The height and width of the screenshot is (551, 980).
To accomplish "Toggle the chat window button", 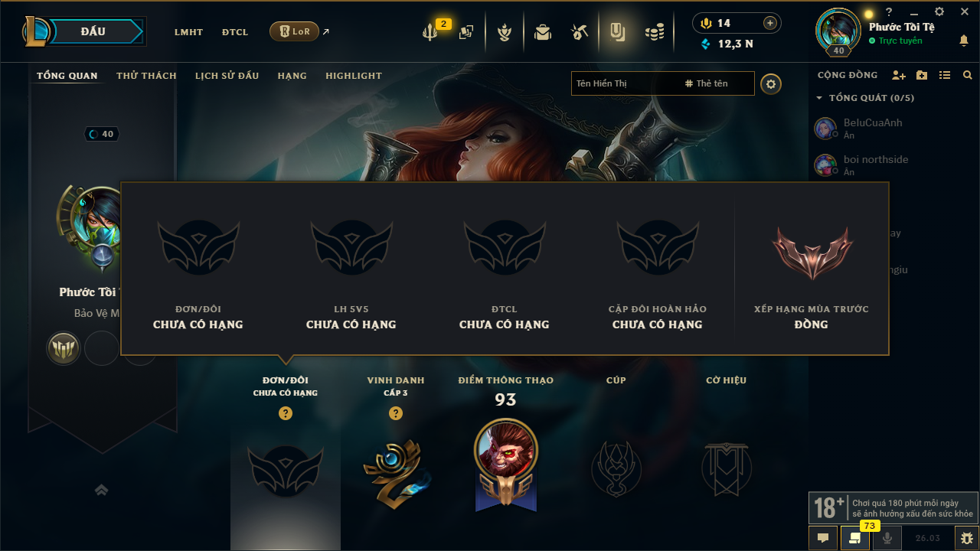I will click(823, 538).
